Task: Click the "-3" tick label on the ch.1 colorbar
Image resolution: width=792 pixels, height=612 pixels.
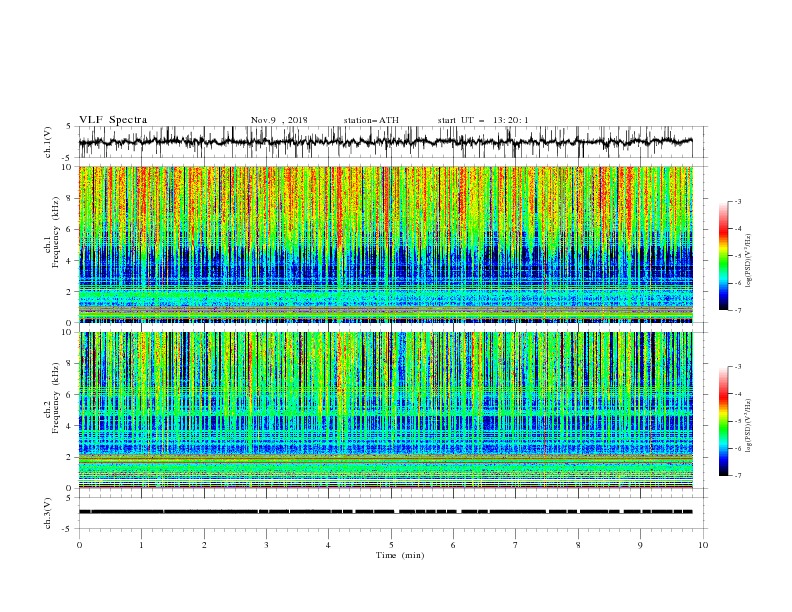Action: (x=738, y=201)
